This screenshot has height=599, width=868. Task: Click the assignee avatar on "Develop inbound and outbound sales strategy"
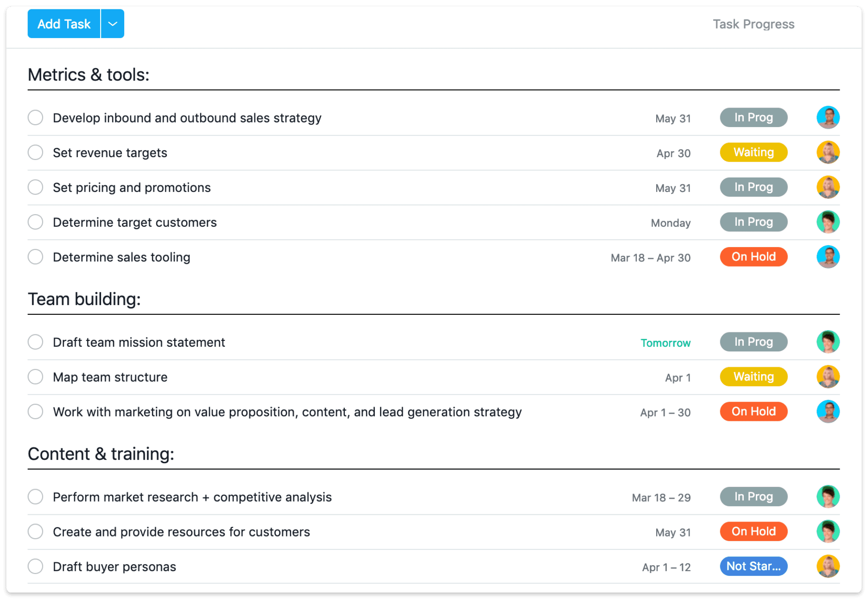point(828,117)
